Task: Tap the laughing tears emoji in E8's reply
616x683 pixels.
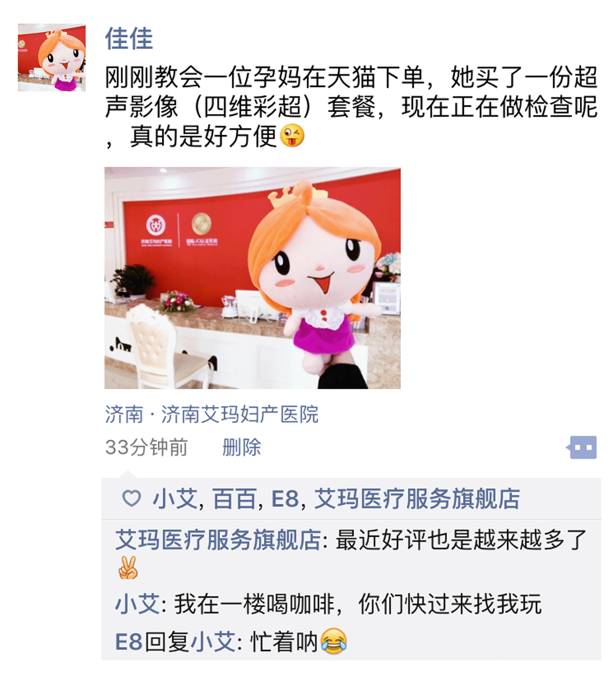Action: tap(334, 641)
